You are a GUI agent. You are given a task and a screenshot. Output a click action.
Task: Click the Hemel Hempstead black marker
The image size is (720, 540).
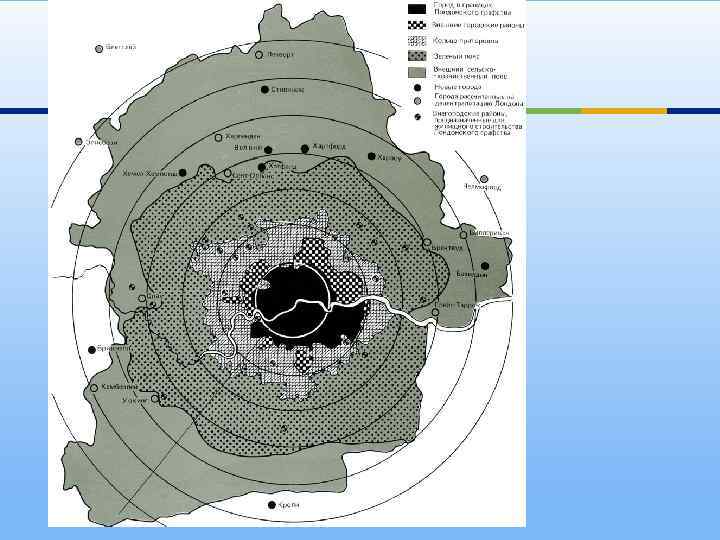point(182,173)
